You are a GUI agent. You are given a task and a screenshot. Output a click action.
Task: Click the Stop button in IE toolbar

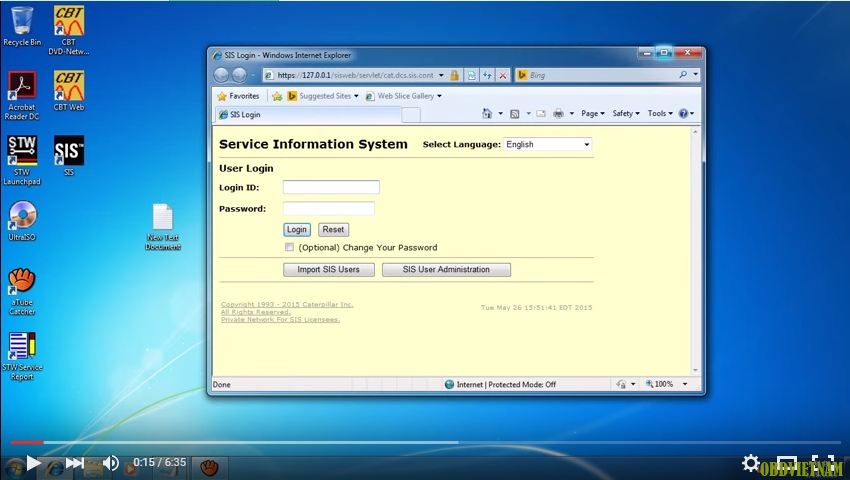click(502, 75)
